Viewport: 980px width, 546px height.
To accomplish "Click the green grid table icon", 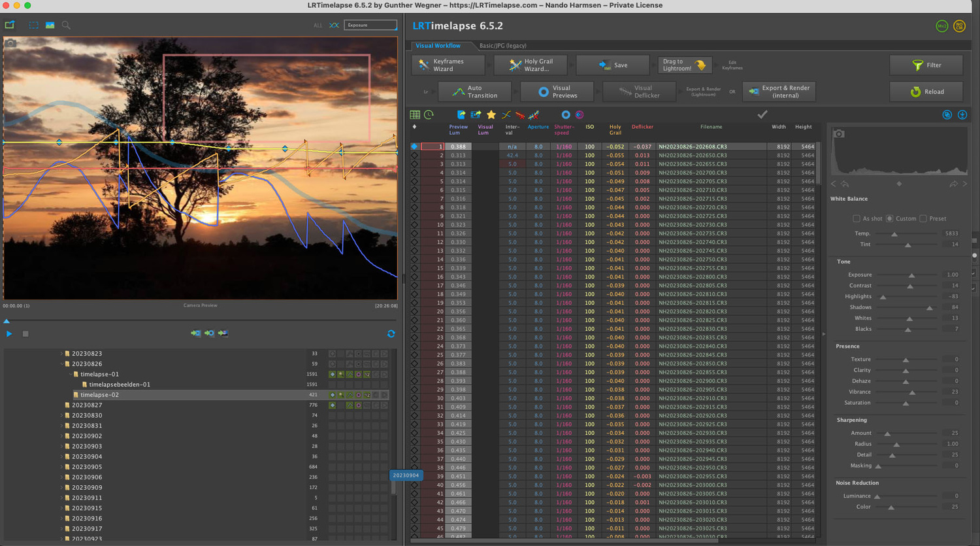I will tap(415, 115).
